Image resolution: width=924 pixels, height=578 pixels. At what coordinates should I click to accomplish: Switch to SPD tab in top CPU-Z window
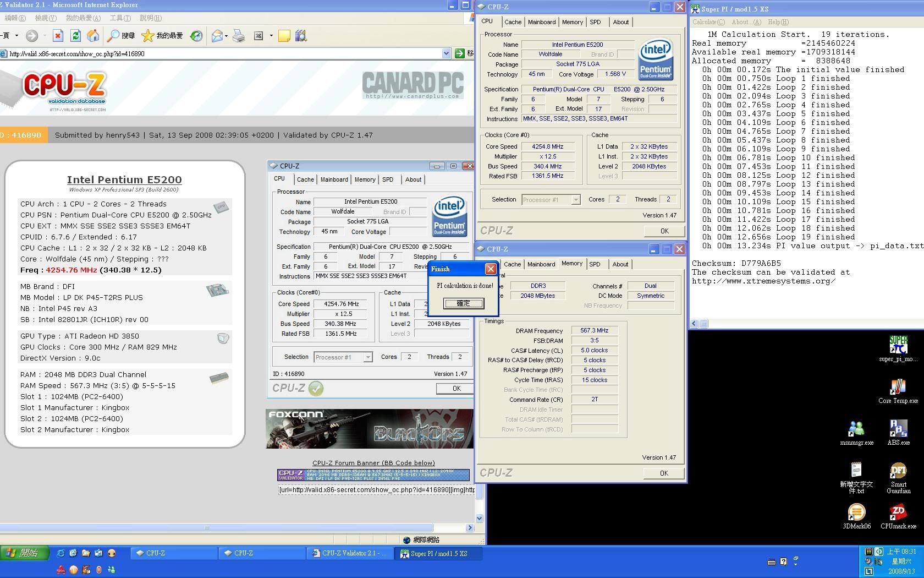(595, 22)
